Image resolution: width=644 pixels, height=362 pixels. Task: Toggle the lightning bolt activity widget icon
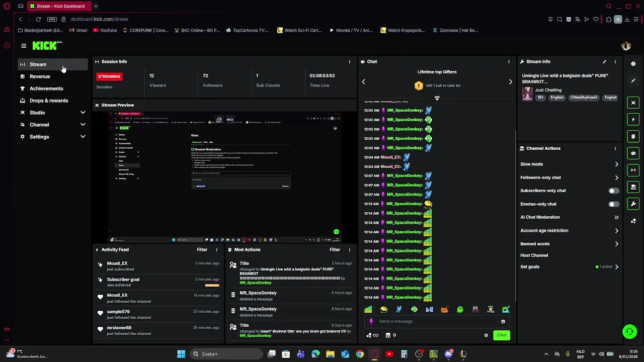tap(633, 120)
